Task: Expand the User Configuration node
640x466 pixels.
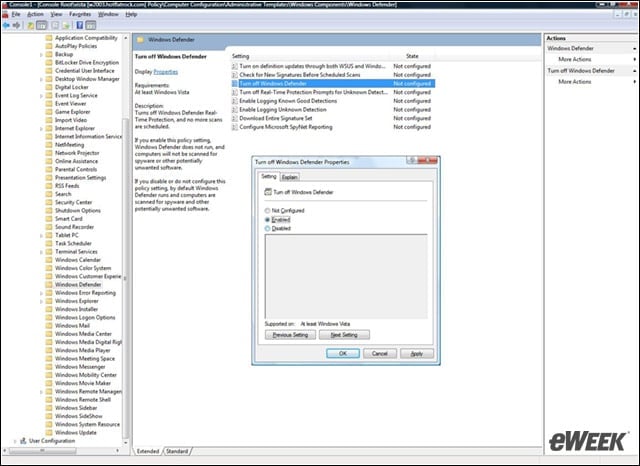Action: 15,441
